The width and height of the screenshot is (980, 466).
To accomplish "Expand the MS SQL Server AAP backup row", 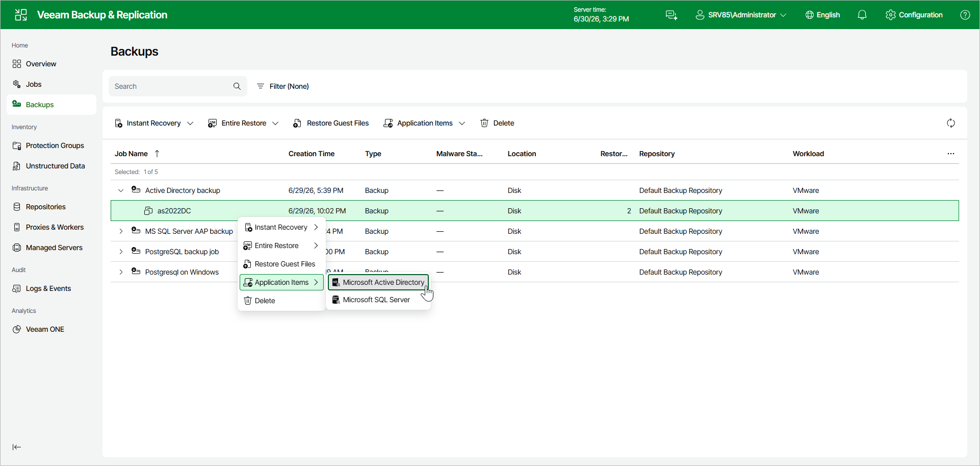I will tap(121, 231).
